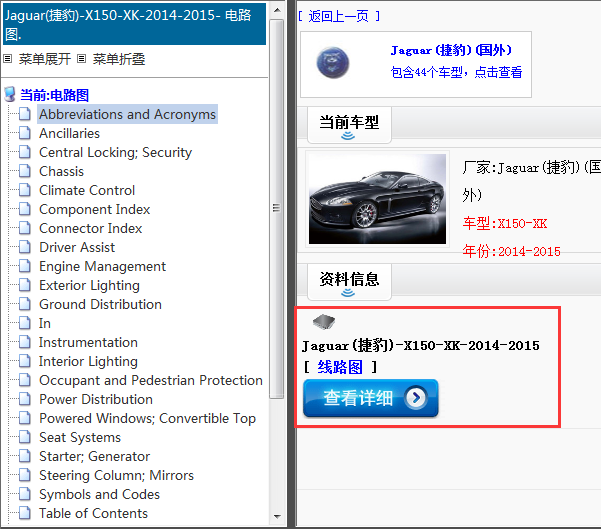Open Component Index entry

pos(94,209)
